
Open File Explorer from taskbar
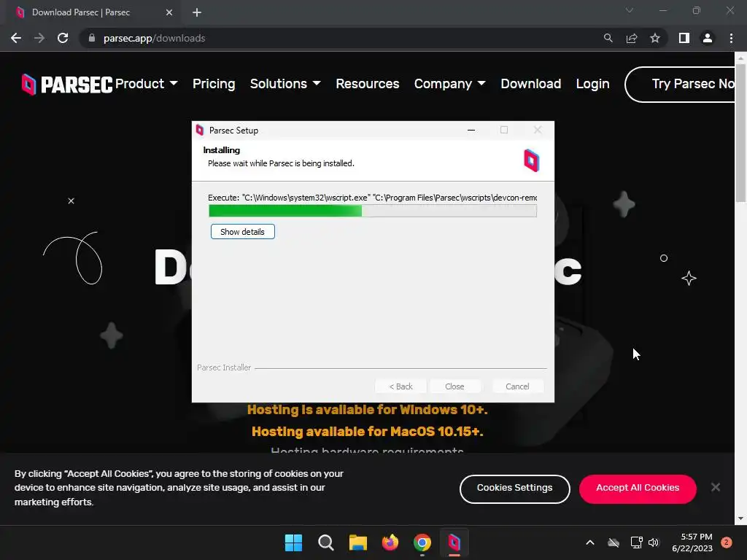pyautogui.click(x=357, y=542)
